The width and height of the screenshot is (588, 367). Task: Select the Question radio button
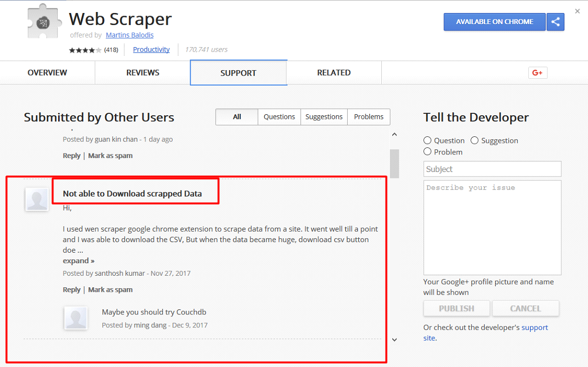click(x=427, y=140)
